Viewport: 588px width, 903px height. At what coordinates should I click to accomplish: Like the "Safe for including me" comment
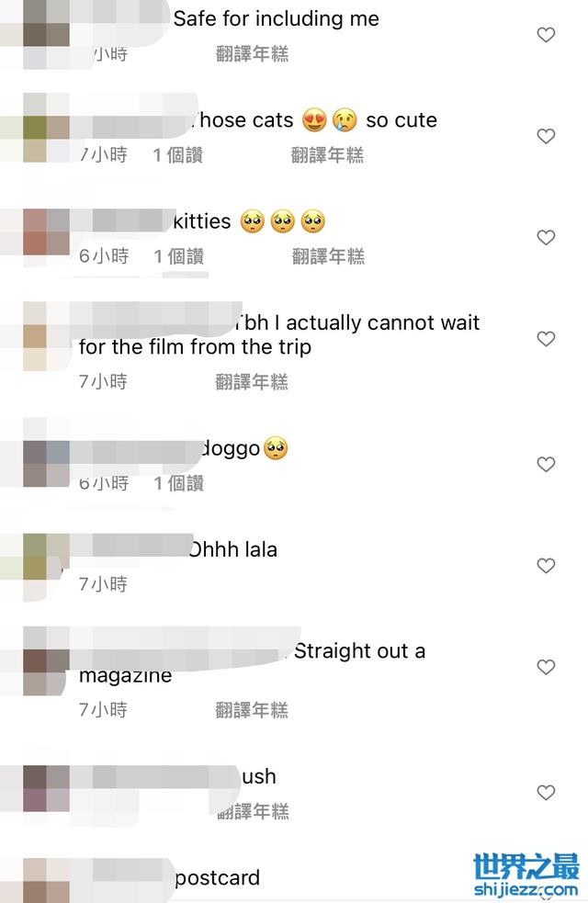tap(546, 35)
